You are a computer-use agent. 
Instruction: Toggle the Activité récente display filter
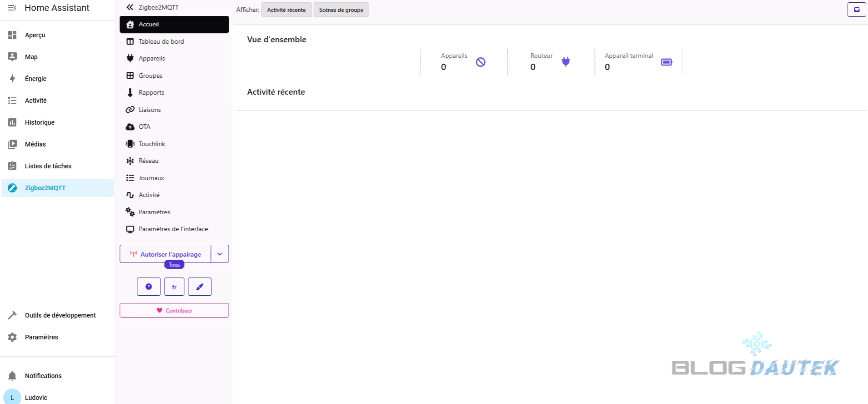coord(286,10)
